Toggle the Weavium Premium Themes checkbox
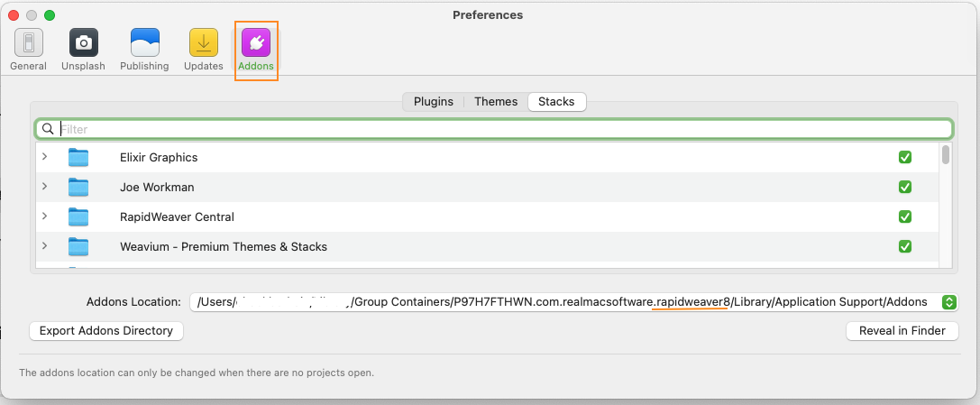Viewport: 980px width, 405px height. (905, 247)
